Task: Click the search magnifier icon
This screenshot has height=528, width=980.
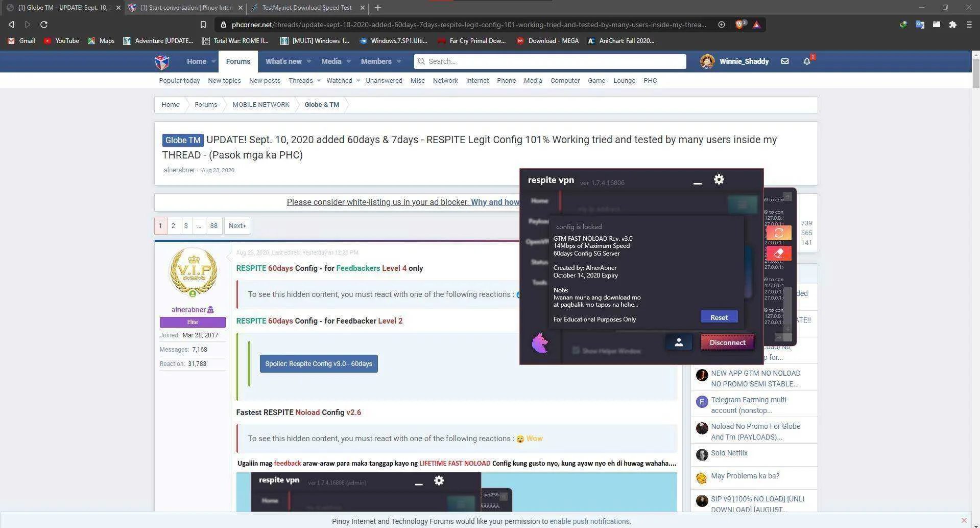Action: (421, 61)
